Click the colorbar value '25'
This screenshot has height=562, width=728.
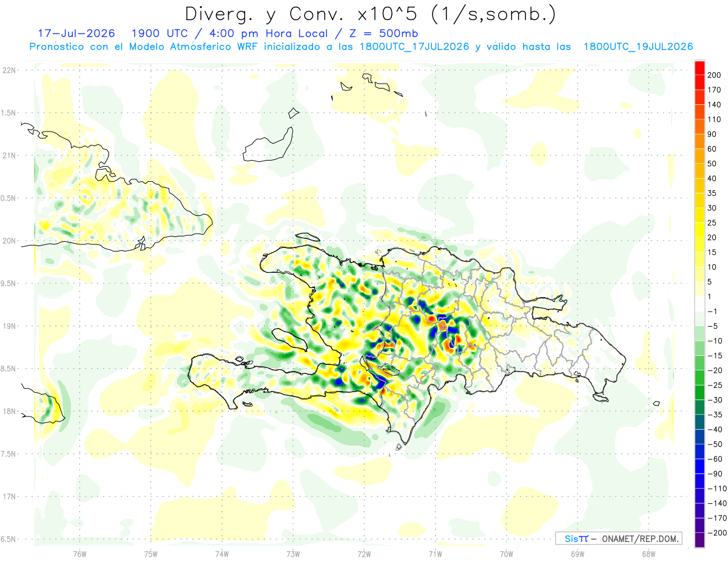tap(712, 222)
